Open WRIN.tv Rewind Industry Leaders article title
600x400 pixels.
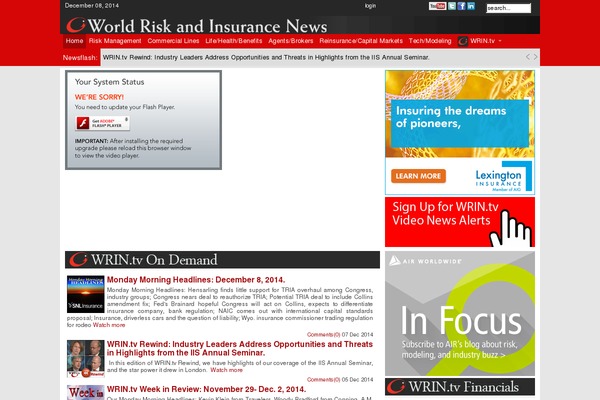240,348
